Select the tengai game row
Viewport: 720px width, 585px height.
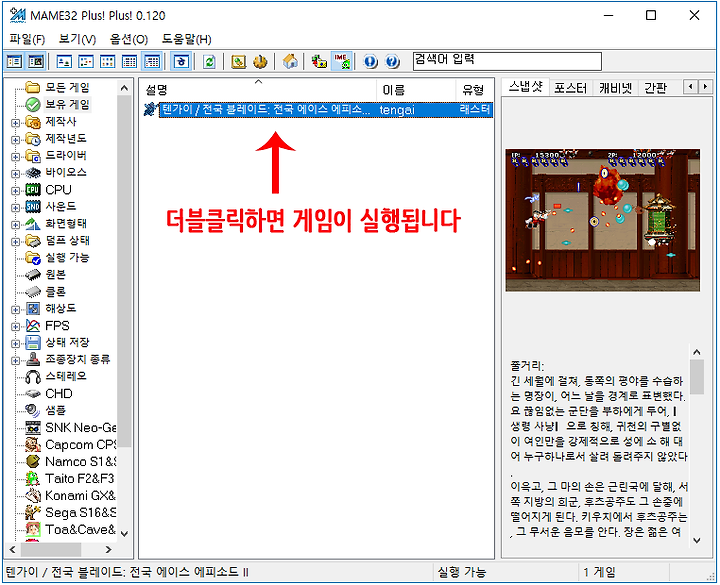click(318, 110)
